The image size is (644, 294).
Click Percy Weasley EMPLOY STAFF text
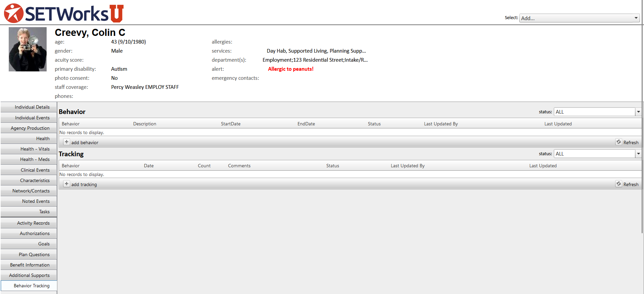[x=145, y=87]
